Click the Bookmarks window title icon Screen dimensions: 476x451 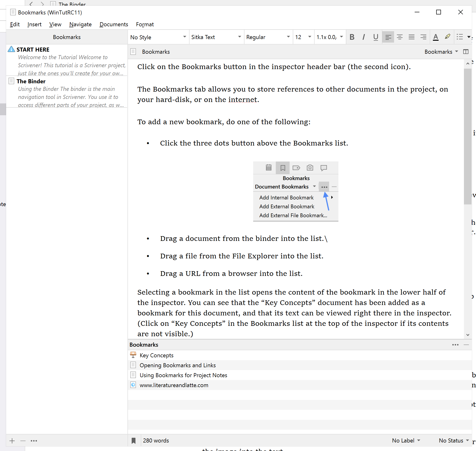click(x=13, y=12)
